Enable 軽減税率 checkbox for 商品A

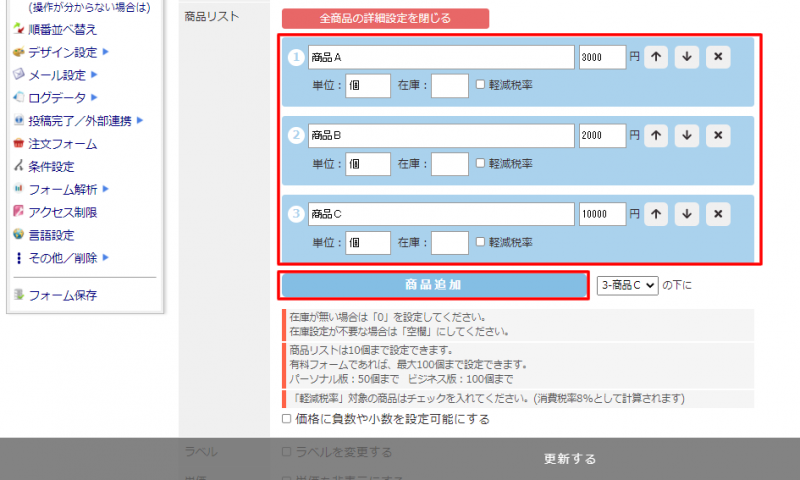coord(481,85)
